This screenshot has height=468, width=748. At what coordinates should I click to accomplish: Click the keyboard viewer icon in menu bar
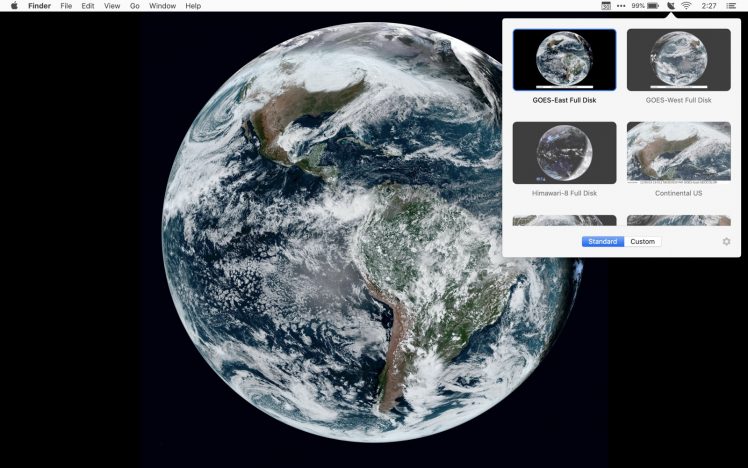pos(605,6)
